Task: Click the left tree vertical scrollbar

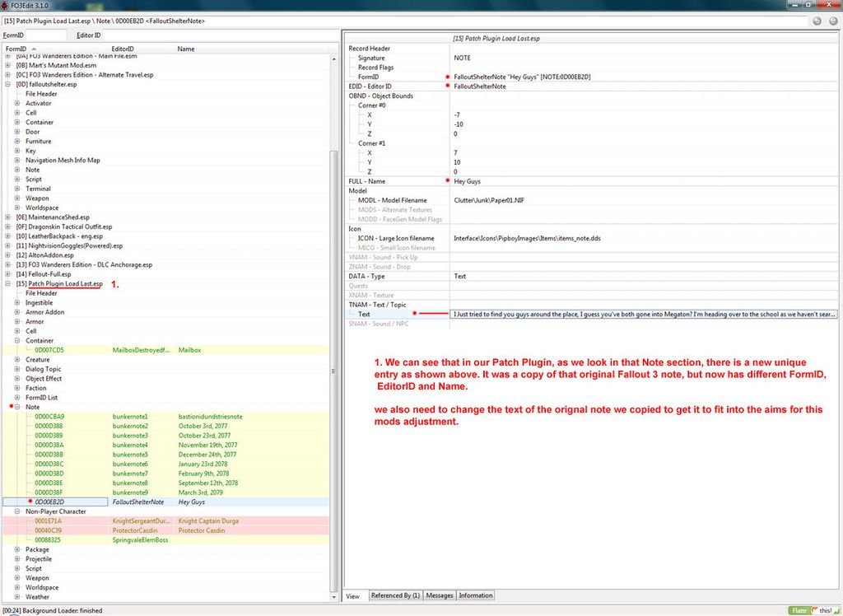Action: point(333,371)
